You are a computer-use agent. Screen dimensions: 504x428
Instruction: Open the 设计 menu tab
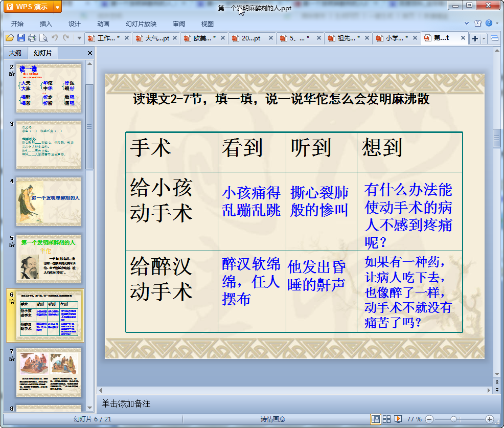[x=75, y=24]
